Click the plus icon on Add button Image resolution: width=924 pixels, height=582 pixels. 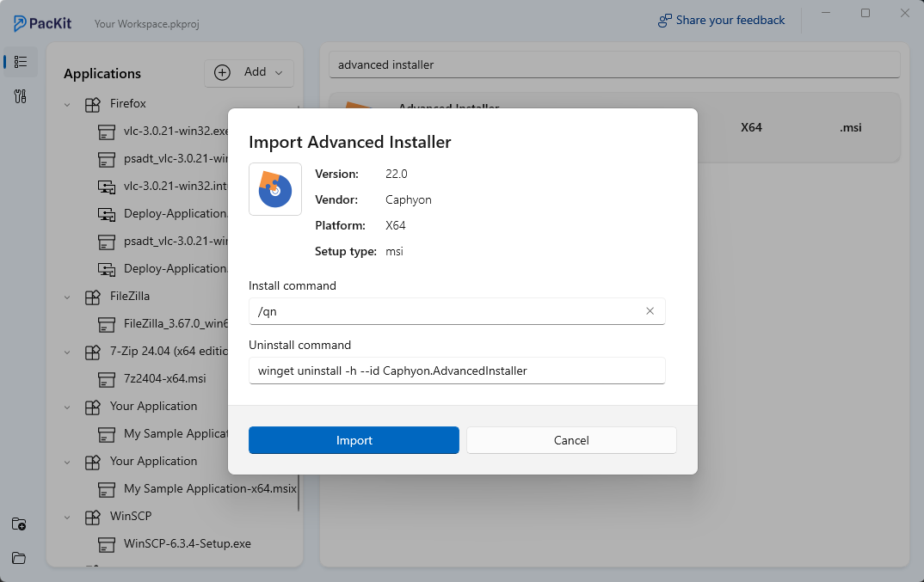point(222,72)
